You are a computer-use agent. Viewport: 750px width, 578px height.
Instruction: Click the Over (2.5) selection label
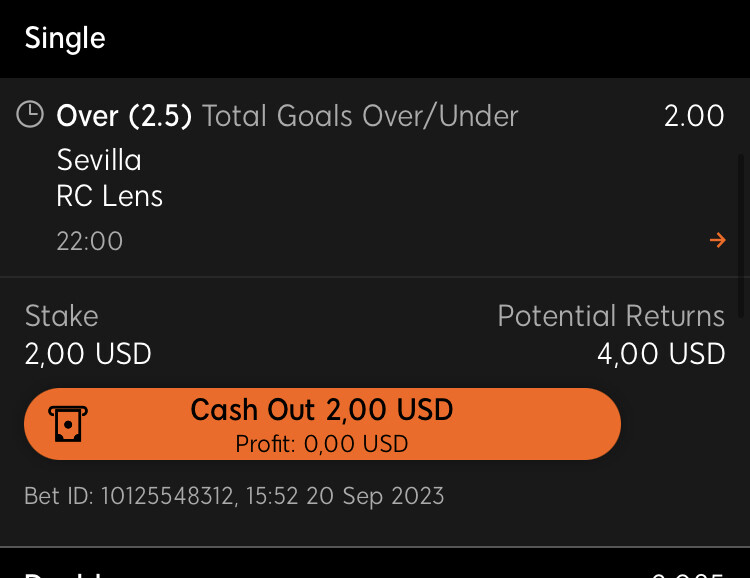click(124, 116)
